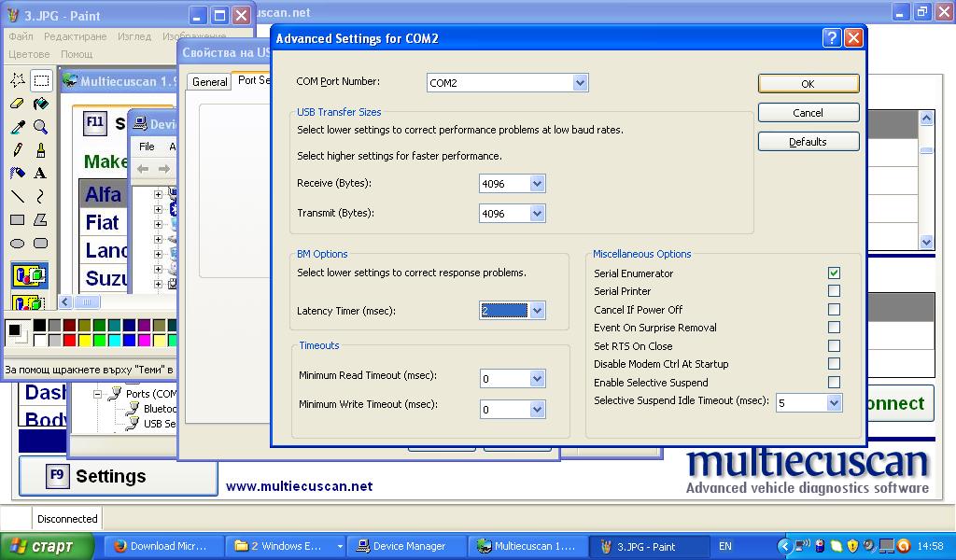The width and height of the screenshot is (956, 560).
Task: Click Forward arrow in Device Manager toolbar
Action: click(x=164, y=169)
